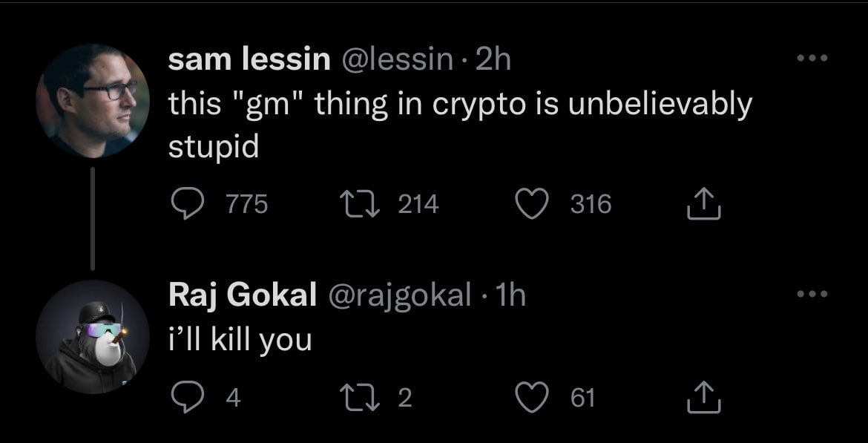Visit the @rajgokal handle link
Viewport: 868px width, 443px height.
click(x=395, y=296)
